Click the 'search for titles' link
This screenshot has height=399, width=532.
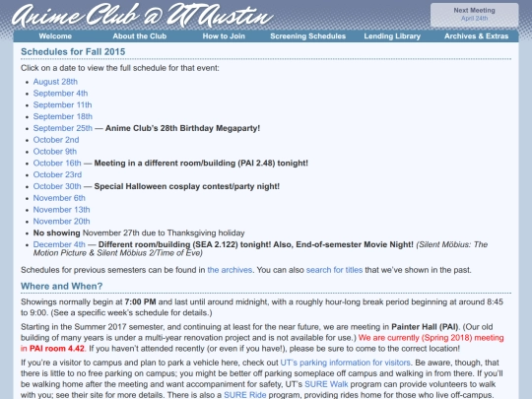click(x=334, y=270)
